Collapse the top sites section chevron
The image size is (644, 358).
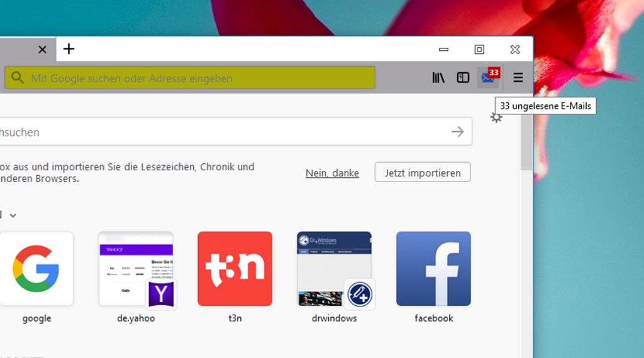pyautogui.click(x=13, y=215)
